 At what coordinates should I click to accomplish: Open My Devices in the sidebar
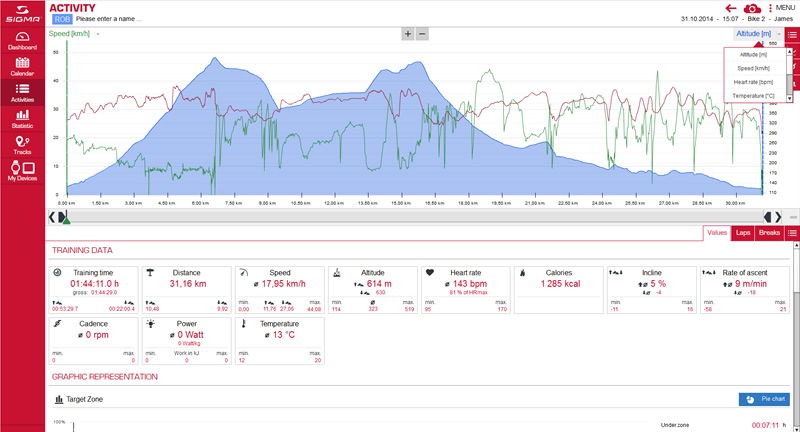click(x=22, y=171)
